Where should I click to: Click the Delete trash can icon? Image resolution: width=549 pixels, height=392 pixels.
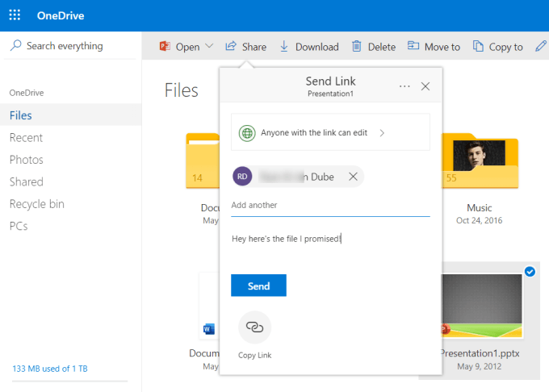(356, 46)
